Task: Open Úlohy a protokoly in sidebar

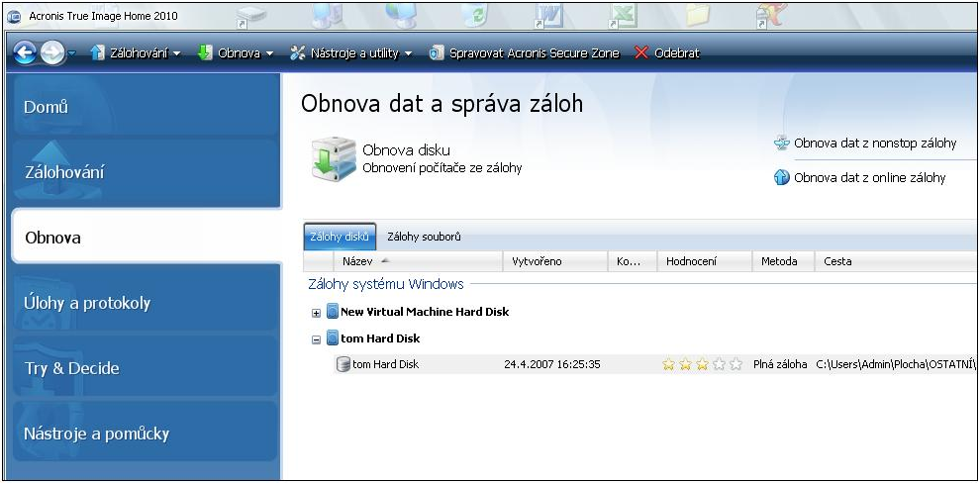Action: (x=145, y=303)
